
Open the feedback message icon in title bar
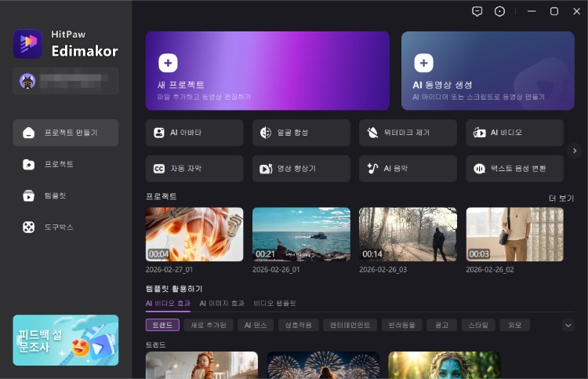click(x=477, y=11)
